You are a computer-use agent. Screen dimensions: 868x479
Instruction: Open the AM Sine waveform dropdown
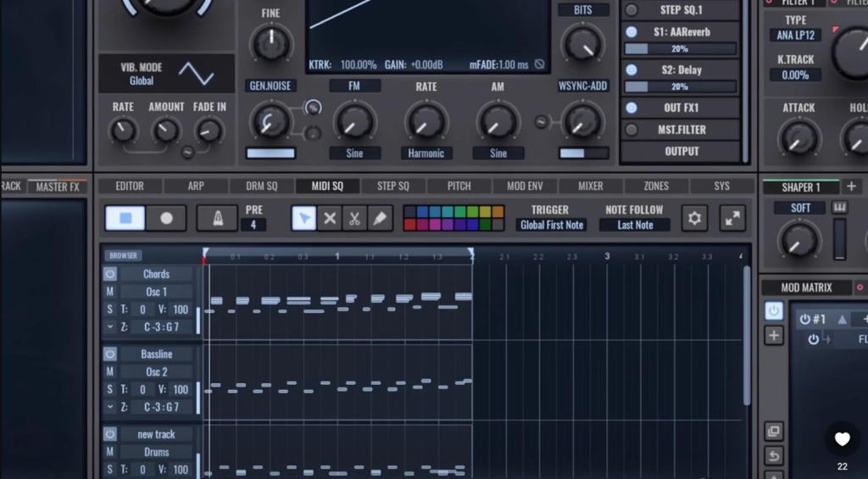click(498, 153)
